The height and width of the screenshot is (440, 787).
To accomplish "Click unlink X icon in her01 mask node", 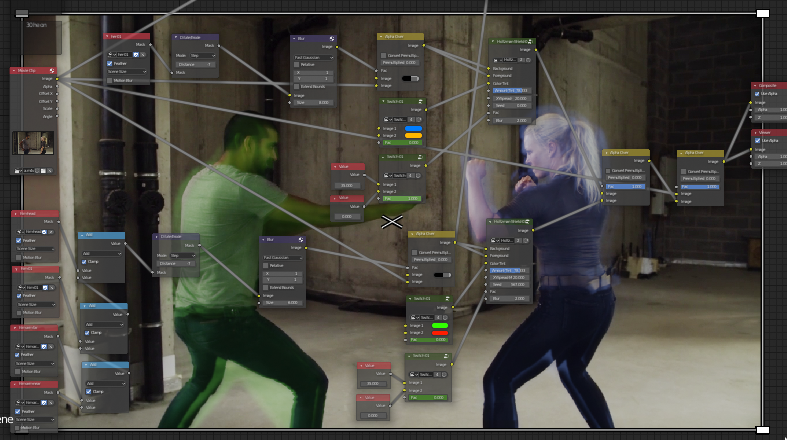I will click(143, 54).
